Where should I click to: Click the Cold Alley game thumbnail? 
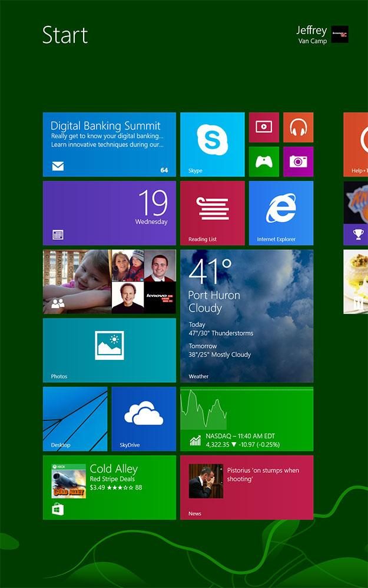click(69, 481)
